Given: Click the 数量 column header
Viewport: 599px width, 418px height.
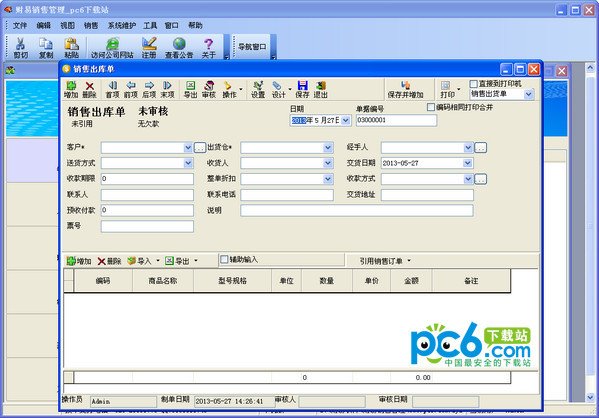Looking at the screenshot, I should tap(327, 281).
